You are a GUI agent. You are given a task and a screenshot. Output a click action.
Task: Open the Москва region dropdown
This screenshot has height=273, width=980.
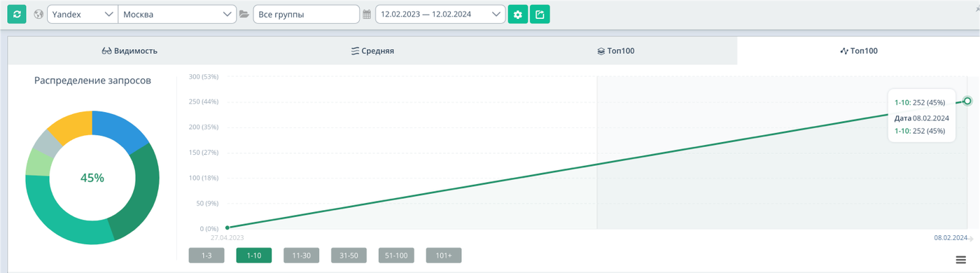click(x=177, y=14)
